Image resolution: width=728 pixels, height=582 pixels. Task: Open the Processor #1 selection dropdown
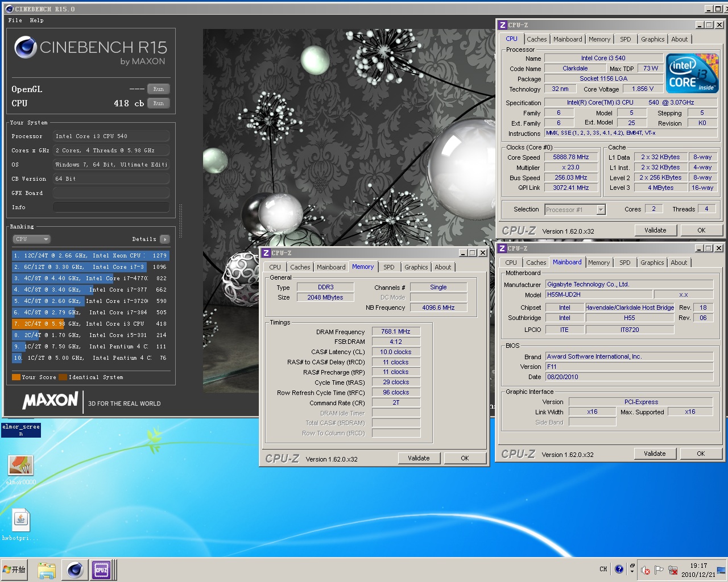click(575, 210)
